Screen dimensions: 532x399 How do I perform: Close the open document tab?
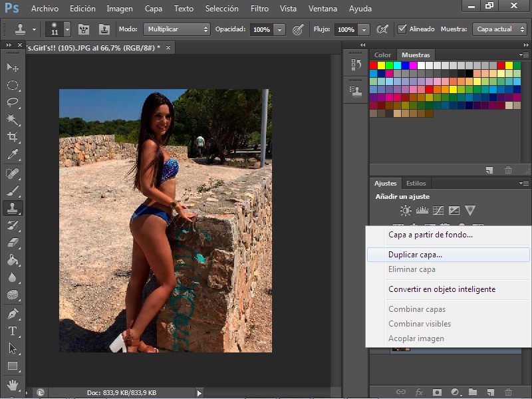[x=168, y=48]
